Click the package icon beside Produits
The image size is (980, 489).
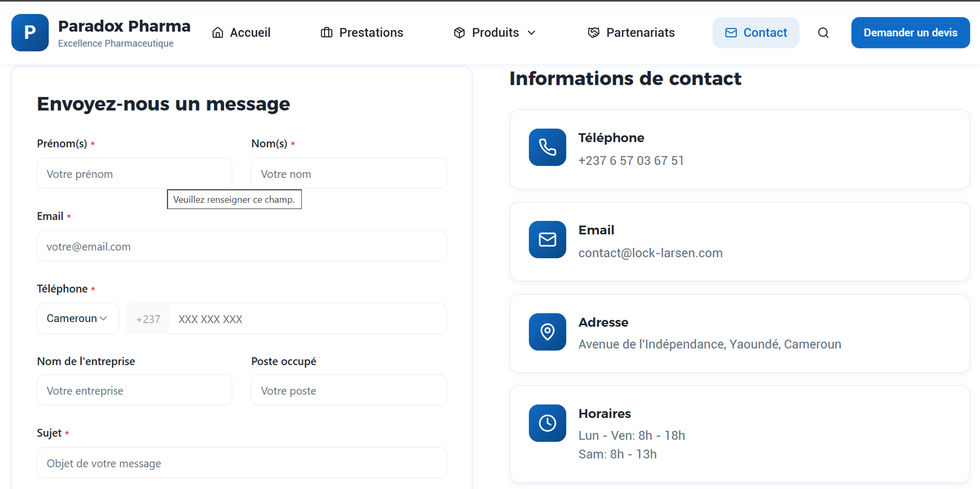pos(460,32)
